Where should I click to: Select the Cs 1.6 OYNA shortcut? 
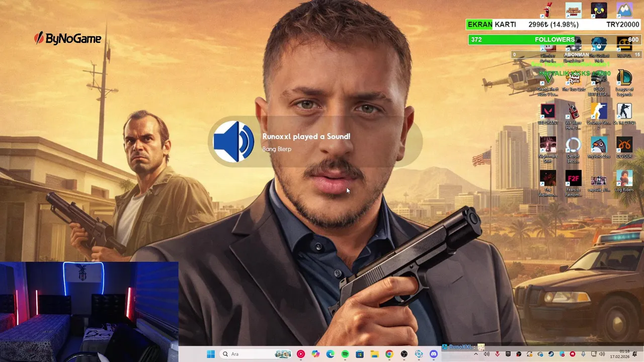tap(624, 115)
